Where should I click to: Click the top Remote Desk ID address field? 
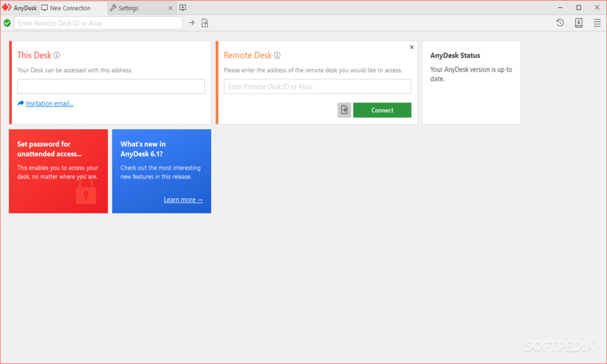[98, 23]
